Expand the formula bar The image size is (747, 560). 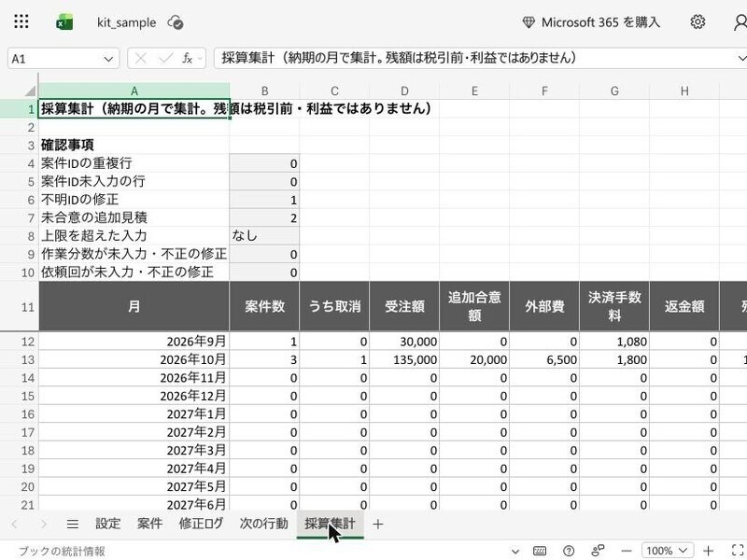(x=741, y=58)
